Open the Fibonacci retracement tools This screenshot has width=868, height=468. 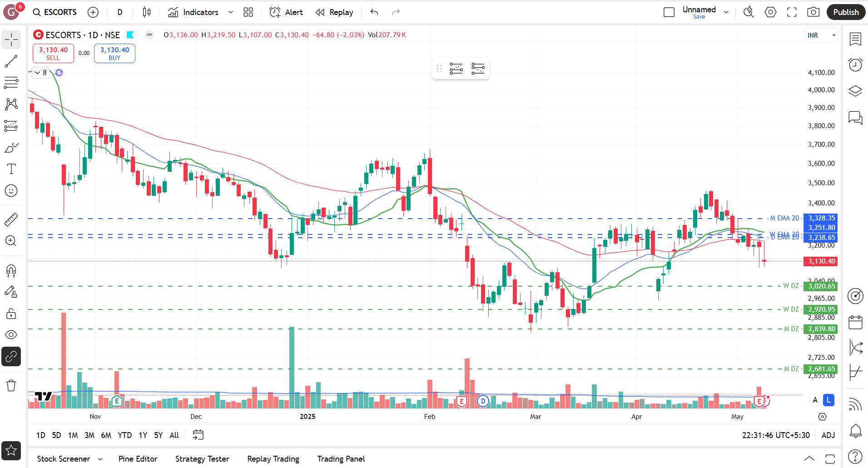(x=11, y=83)
